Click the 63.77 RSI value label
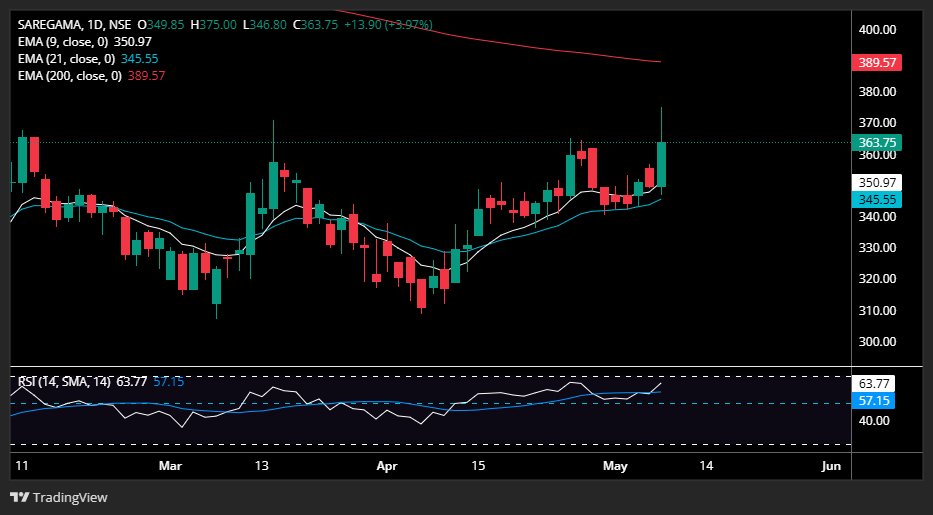This screenshot has width=933, height=515. click(873, 384)
